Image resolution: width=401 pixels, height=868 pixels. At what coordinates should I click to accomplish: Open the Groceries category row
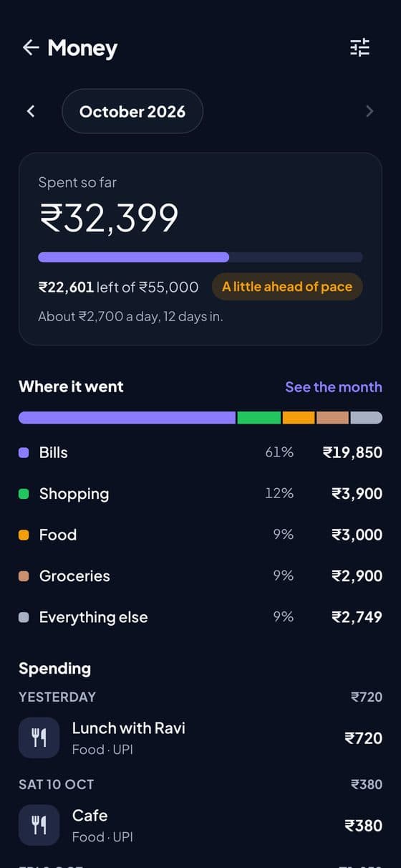pyautogui.click(x=200, y=576)
